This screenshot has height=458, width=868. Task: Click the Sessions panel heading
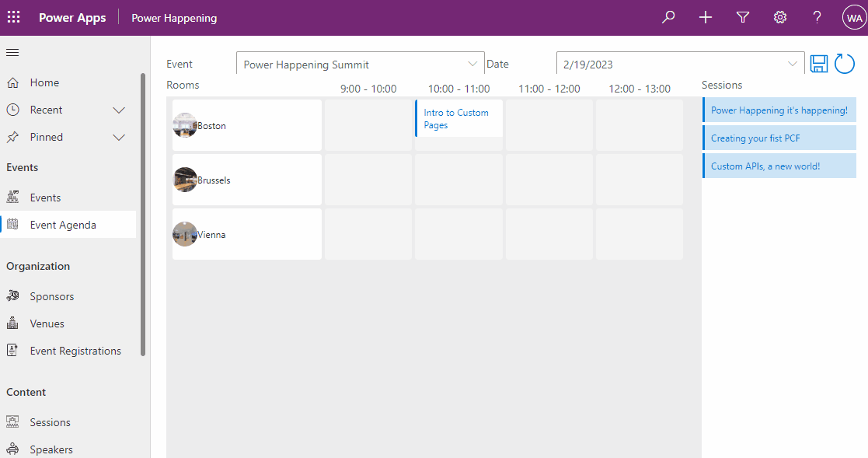(x=722, y=85)
